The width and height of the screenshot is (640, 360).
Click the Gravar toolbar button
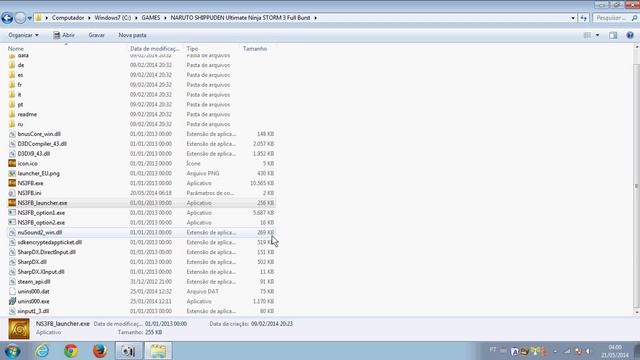(96, 35)
